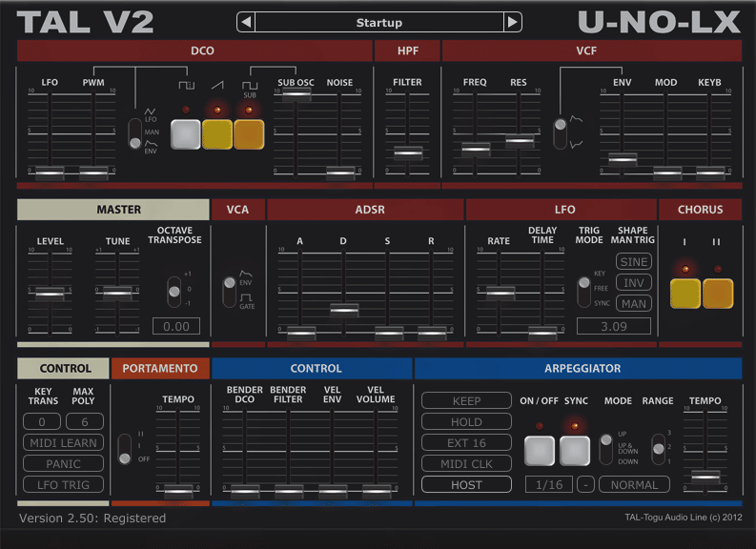Open the NORMAL arpeggiator mode selector

[634, 484]
